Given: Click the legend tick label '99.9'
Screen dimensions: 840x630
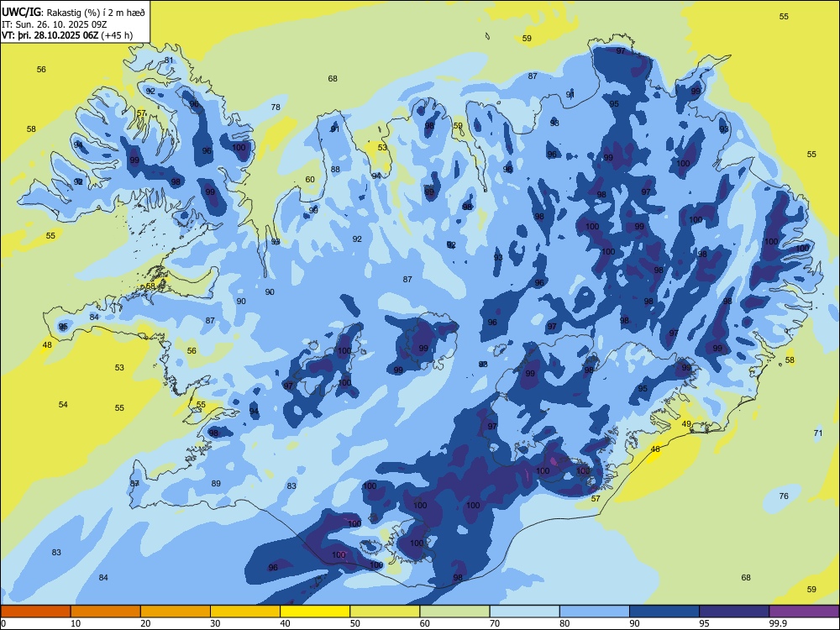Looking at the screenshot, I should pos(778,623).
